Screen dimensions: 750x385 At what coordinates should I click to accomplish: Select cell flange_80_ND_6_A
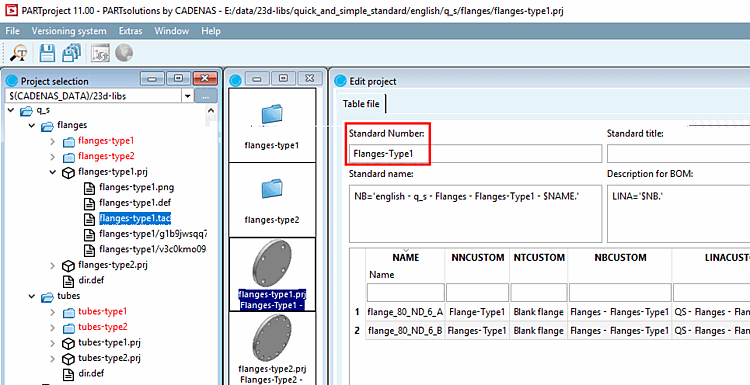pyautogui.click(x=405, y=312)
